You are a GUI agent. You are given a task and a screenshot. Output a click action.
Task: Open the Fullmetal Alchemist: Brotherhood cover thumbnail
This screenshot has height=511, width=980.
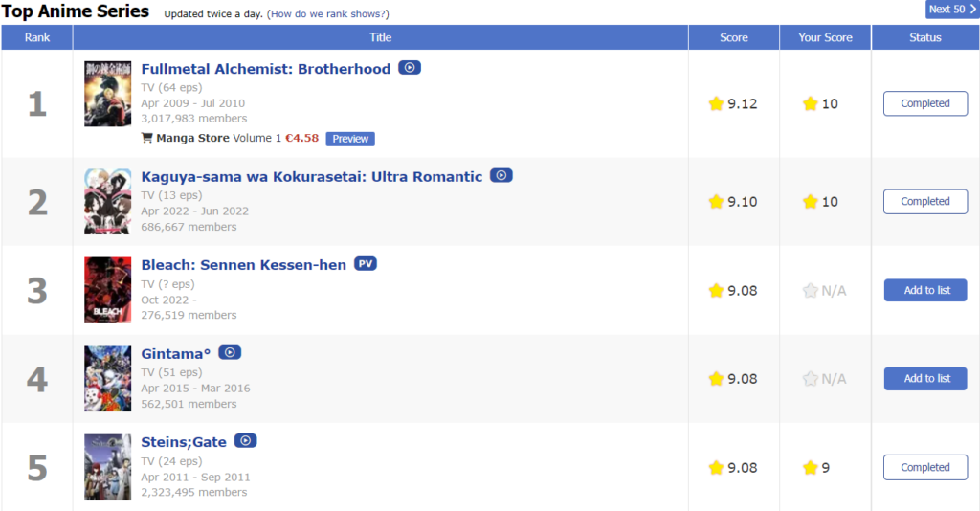108,94
